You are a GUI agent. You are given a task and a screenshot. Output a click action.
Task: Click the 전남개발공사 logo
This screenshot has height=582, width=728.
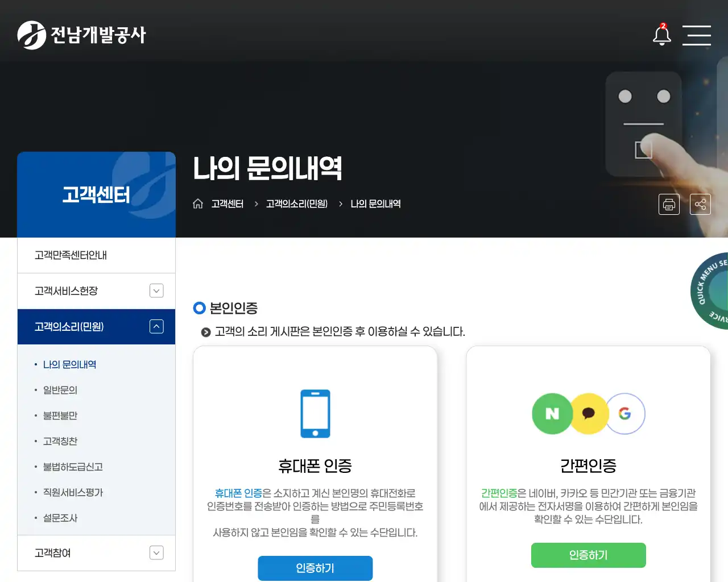[81, 35]
